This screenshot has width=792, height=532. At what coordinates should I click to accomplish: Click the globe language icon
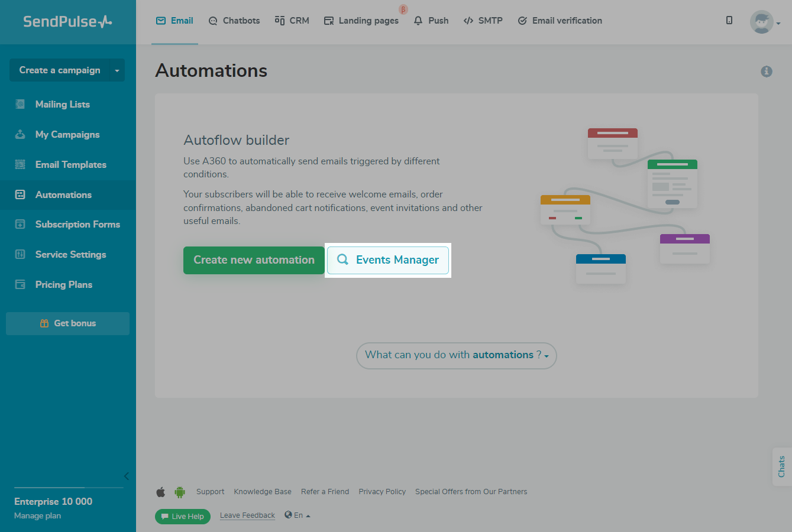tap(288, 515)
